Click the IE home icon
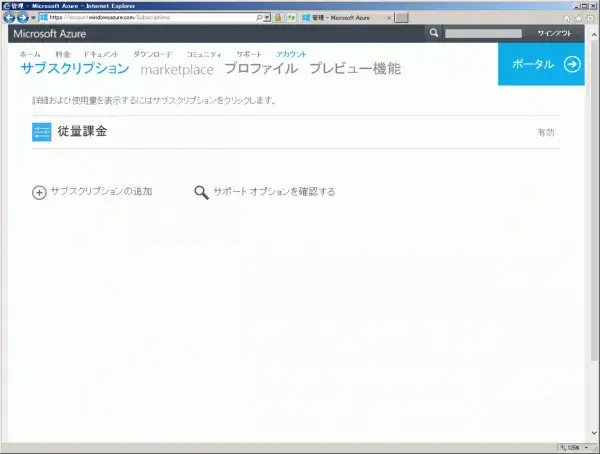600x454 pixels. [567, 18]
